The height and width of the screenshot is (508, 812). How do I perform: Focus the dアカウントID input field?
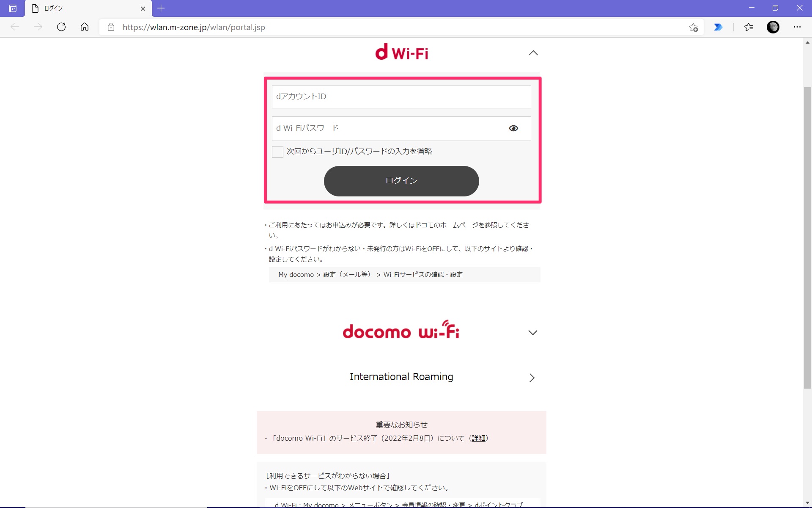point(401,97)
